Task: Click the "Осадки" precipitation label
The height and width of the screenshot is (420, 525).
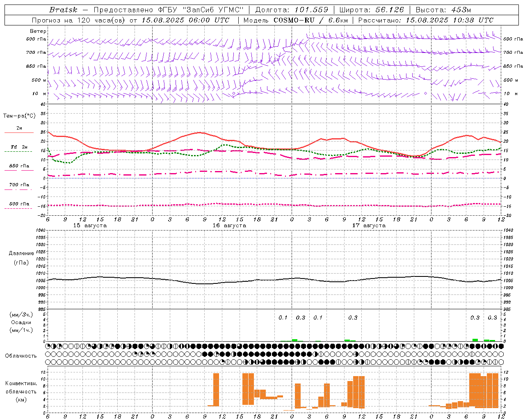Action: (21, 322)
